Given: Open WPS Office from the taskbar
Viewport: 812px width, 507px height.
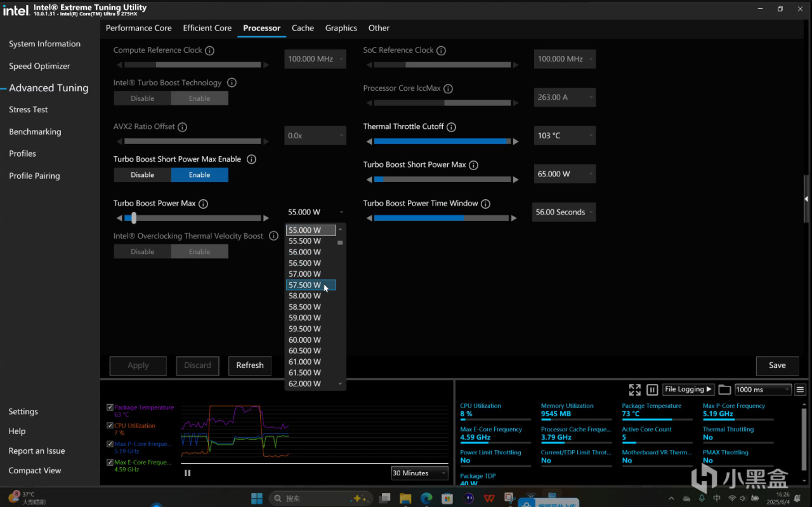Looking at the screenshot, I should click(488, 498).
